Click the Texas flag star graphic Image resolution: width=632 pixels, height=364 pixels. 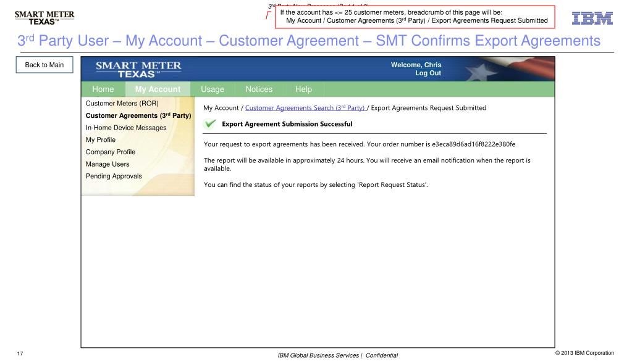click(480, 70)
